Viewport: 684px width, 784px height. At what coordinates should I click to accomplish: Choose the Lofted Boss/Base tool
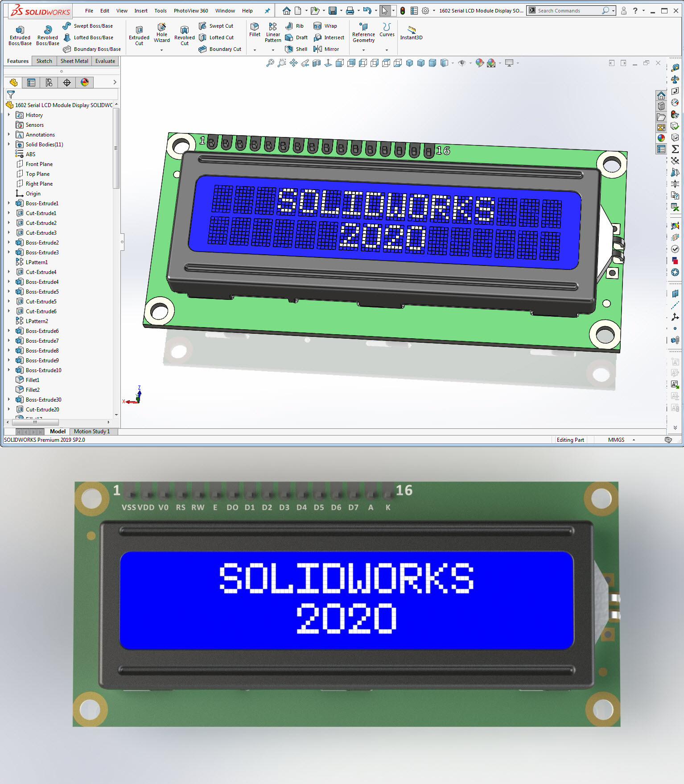tap(88, 37)
